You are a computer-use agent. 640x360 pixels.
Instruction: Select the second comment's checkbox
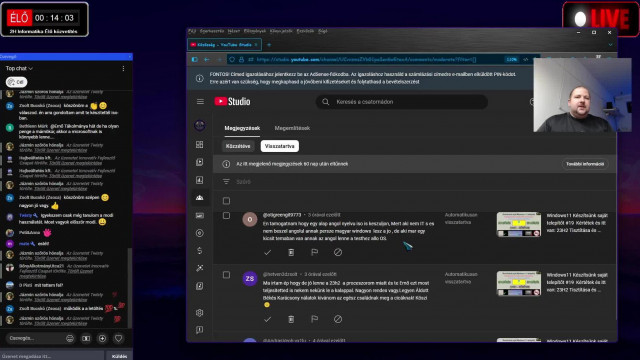pos(226,275)
